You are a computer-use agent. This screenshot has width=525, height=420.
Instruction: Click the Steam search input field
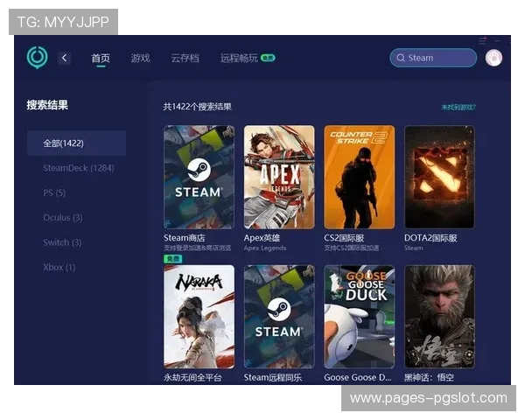point(433,58)
